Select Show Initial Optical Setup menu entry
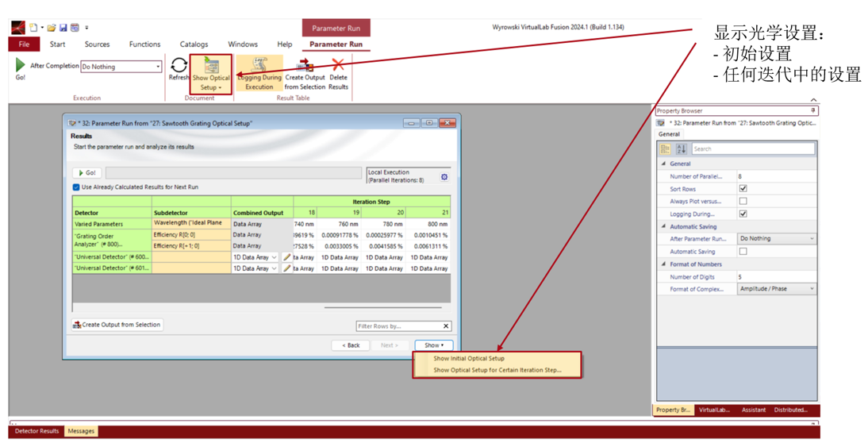Image resolution: width=868 pixels, height=447 pixels. click(469, 358)
